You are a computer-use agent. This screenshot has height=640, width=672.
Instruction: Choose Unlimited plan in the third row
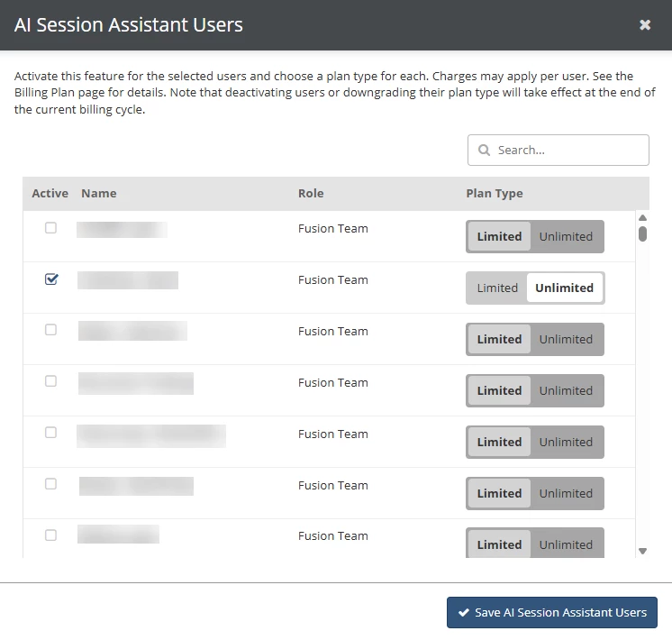point(566,340)
